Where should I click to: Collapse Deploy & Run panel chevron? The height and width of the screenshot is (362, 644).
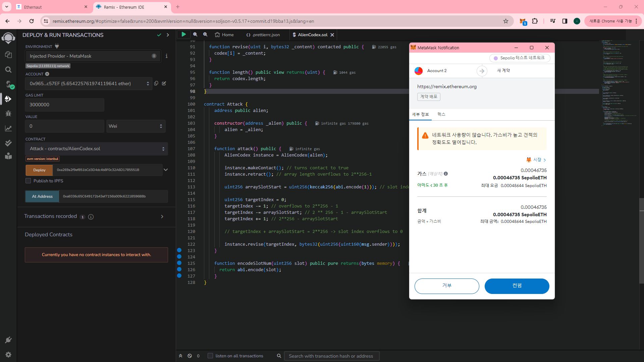click(168, 35)
